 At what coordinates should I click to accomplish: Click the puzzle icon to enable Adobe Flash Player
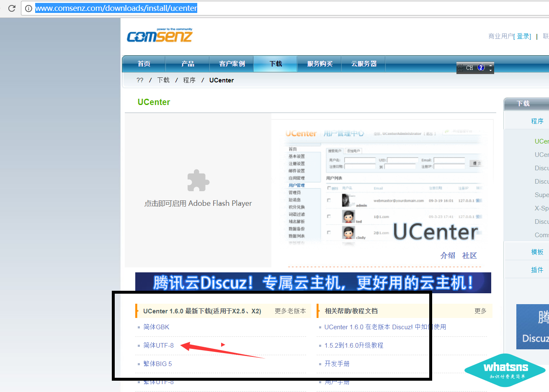(198, 181)
